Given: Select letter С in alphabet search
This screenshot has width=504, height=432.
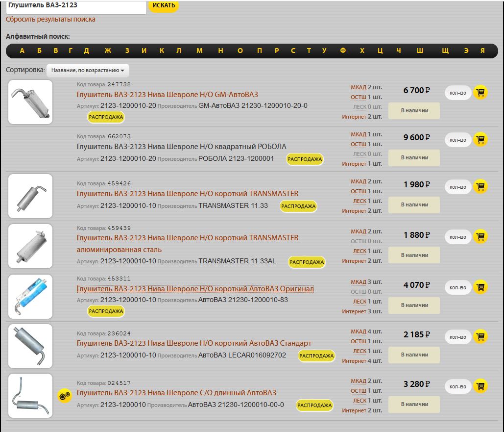Looking at the screenshot, I should pos(293,51).
